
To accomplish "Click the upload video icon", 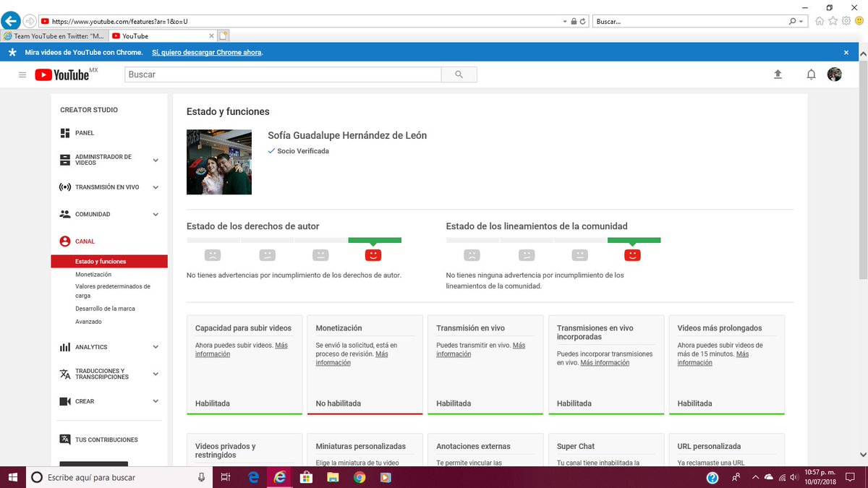I will [x=778, y=74].
